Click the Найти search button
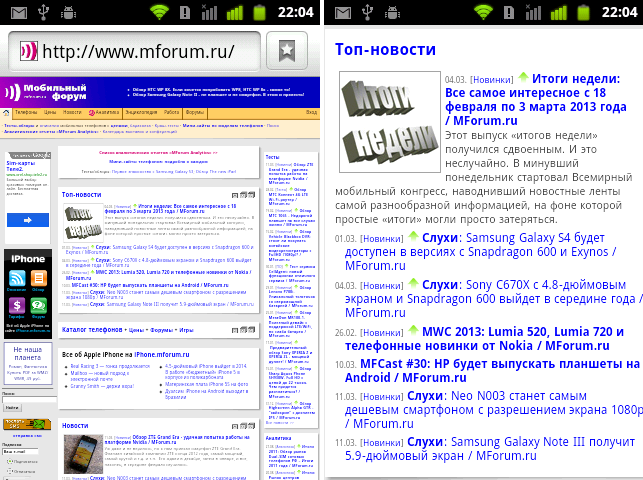This screenshot has width=643, height=480. (12, 408)
